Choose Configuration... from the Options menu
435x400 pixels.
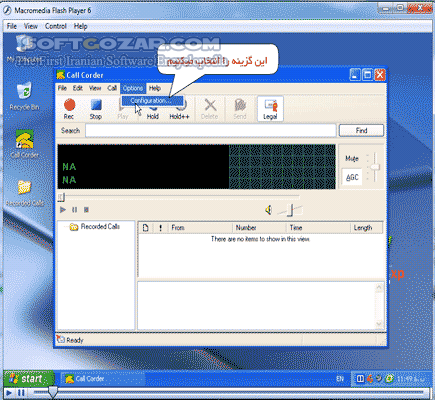pos(152,101)
